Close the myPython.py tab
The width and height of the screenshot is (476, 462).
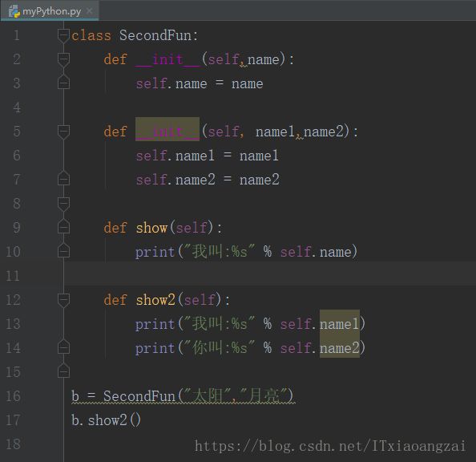[x=89, y=11]
